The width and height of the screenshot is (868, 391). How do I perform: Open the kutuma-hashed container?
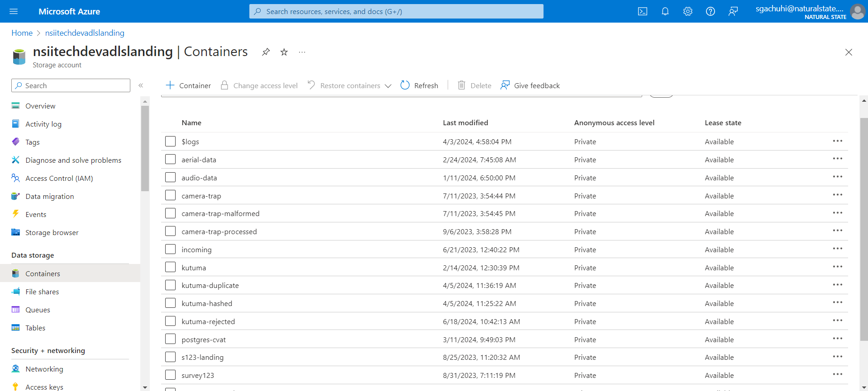pyautogui.click(x=207, y=304)
